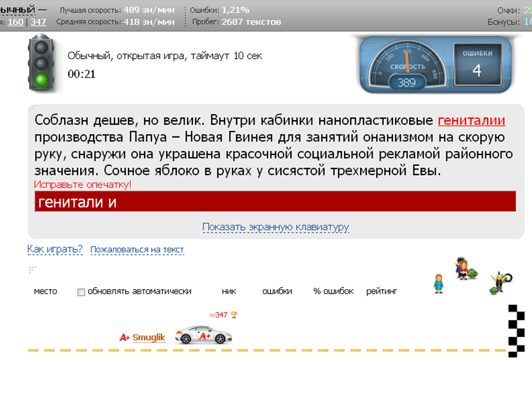Click the dotted drag handle above the table
The width and height of the screenshot is (532, 399).
(x=32, y=270)
